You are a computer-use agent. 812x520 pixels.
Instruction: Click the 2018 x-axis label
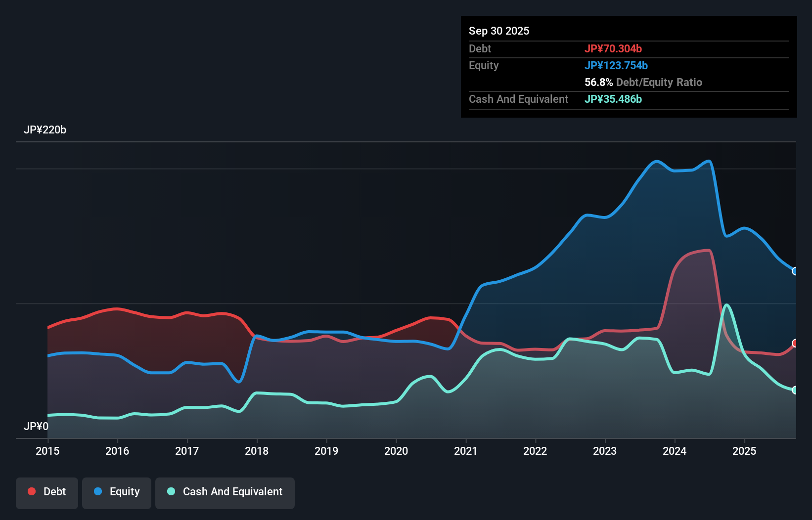click(257, 451)
